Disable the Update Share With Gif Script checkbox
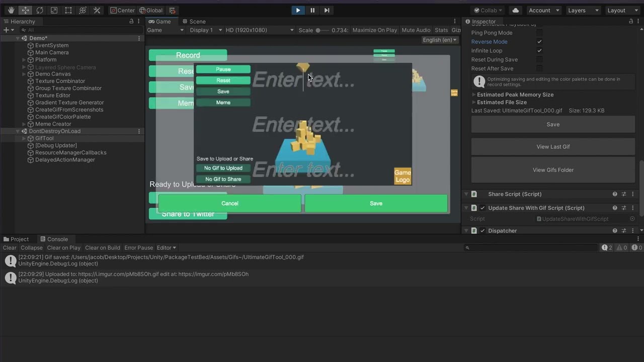 [x=482, y=208]
